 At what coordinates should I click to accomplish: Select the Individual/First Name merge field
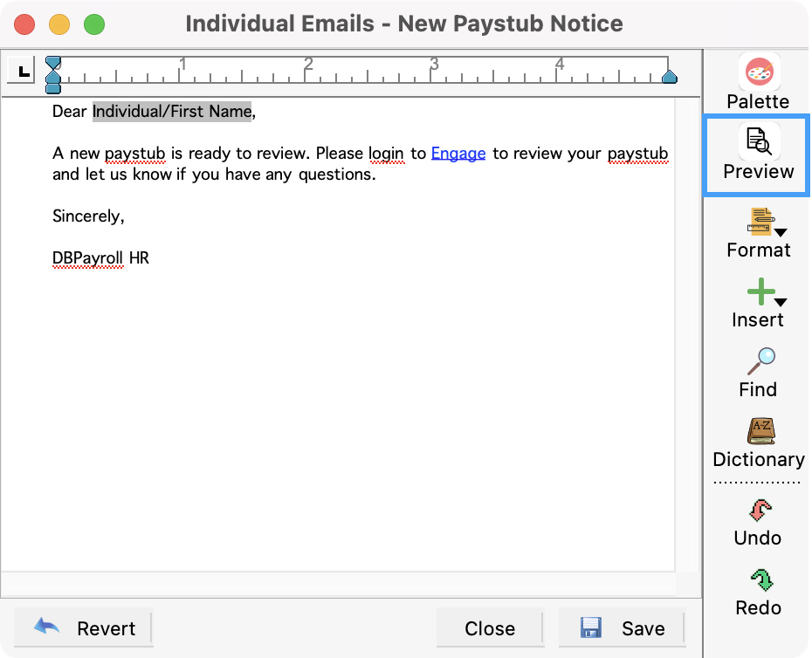tap(172, 112)
